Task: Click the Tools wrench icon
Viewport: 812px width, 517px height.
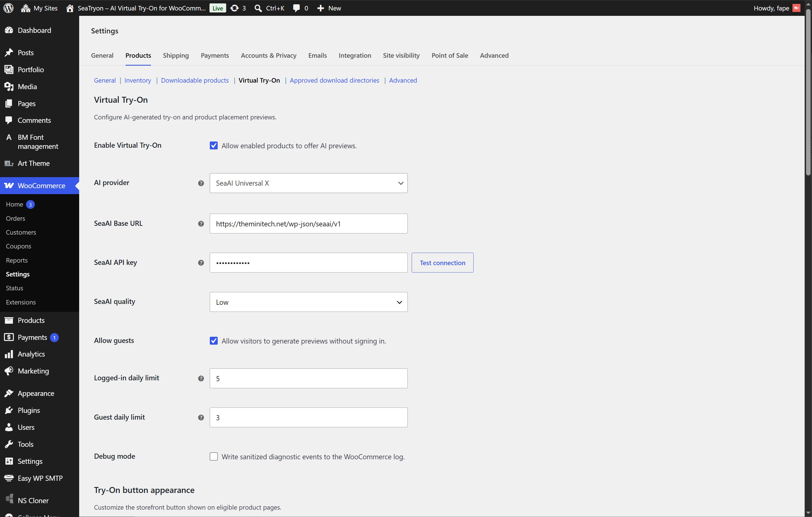Action: (9, 445)
